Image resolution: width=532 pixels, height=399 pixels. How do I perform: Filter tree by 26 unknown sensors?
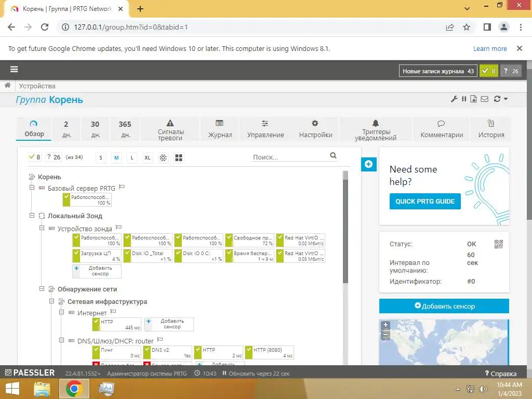54,157
